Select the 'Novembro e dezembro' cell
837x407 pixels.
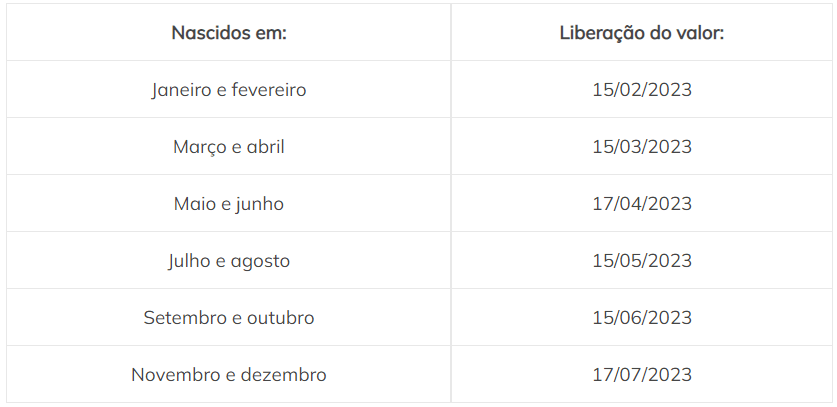click(x=229, y=375)
